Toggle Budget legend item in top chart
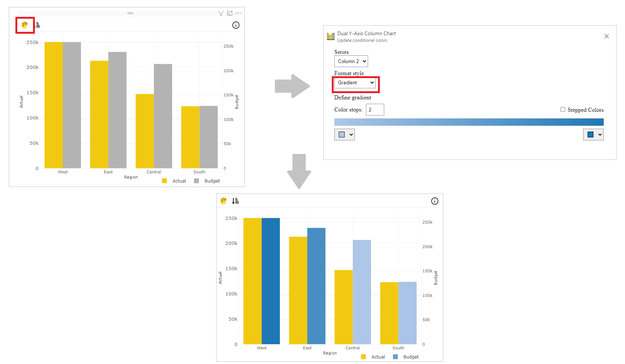Viewport: 625px width, 364px height. pos(207,181)
